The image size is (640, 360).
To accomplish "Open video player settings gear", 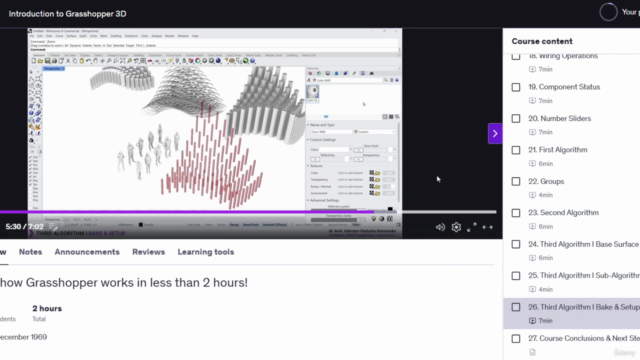I will click(456, 227).
